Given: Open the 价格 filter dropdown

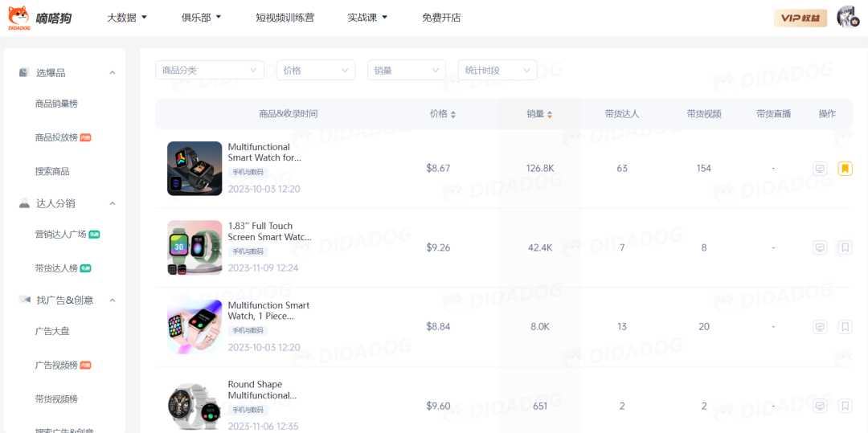Looking at the screenshot, I should click(316, 70).
